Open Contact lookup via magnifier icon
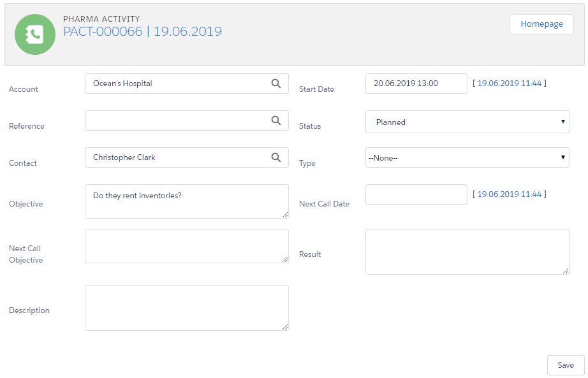 click(x=276, y=157)
